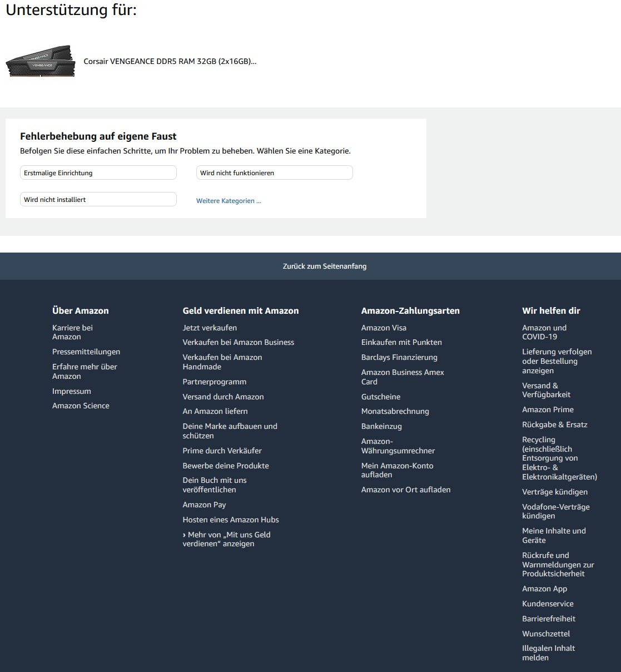The width and height of the screenshot is (621, 672).
Task: Open the Impressum link
Action: (72, 391)
